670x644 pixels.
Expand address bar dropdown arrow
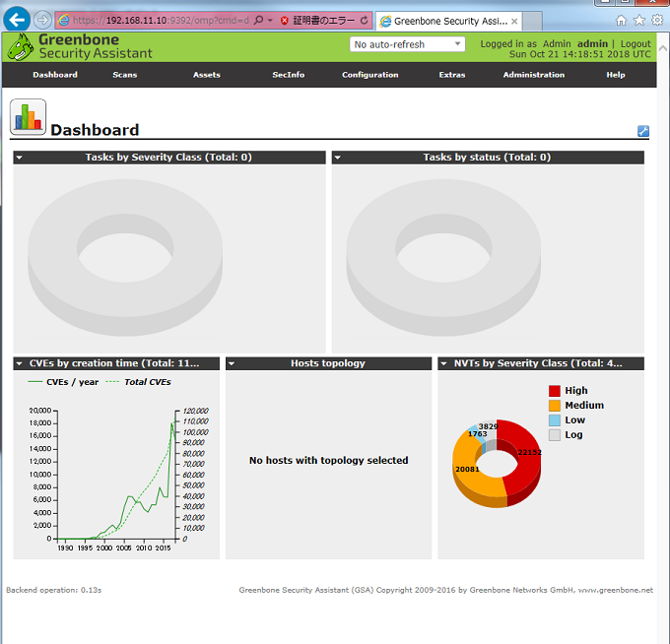[270, 20]
